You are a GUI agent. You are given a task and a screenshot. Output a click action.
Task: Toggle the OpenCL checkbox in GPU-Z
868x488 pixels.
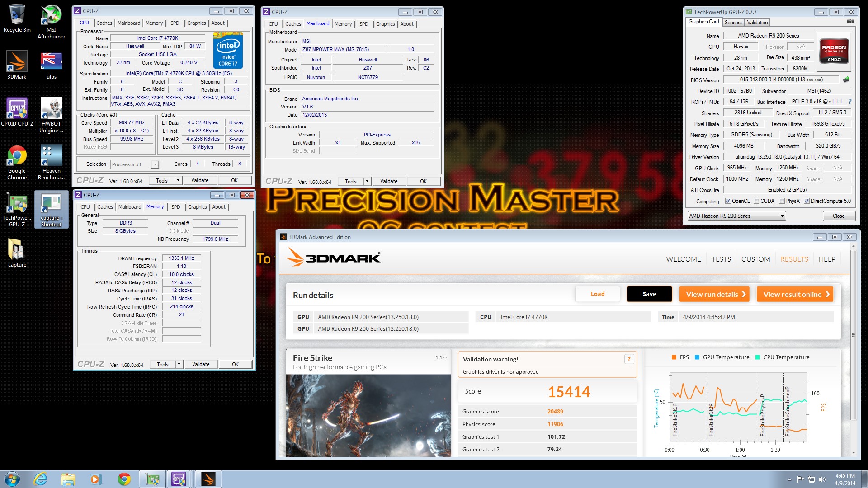coord(728,201)
